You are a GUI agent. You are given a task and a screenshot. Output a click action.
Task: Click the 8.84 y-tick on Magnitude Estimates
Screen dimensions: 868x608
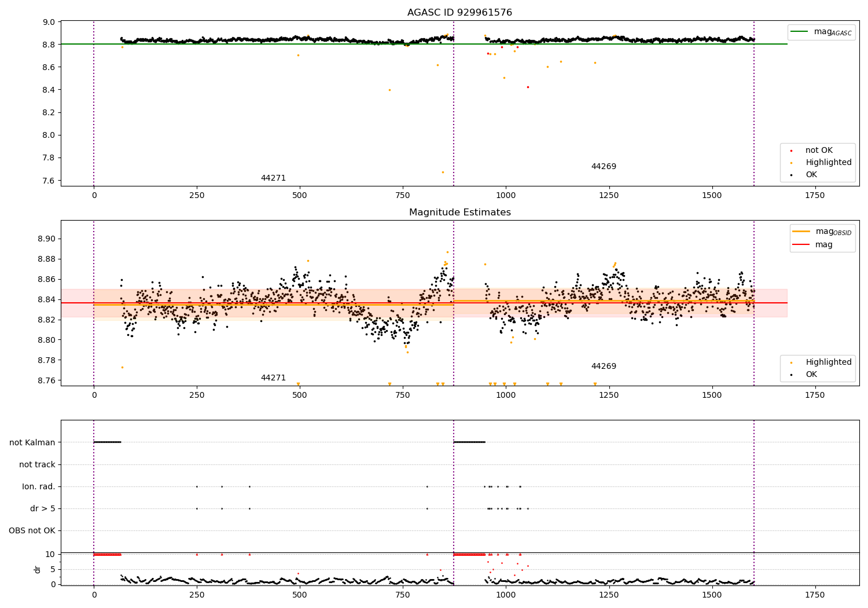(46, 299)
